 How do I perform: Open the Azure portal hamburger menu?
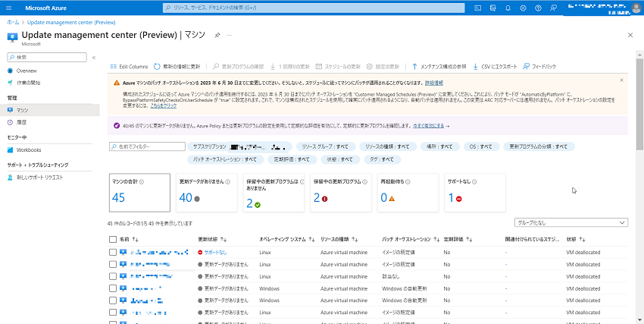point(9,8)
